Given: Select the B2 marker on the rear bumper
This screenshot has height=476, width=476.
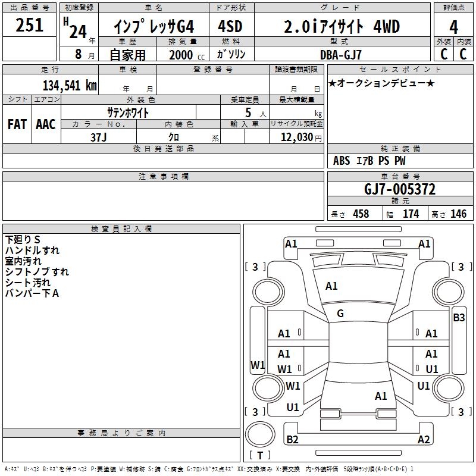Looking at the screenshot, I should pos(292,440).
